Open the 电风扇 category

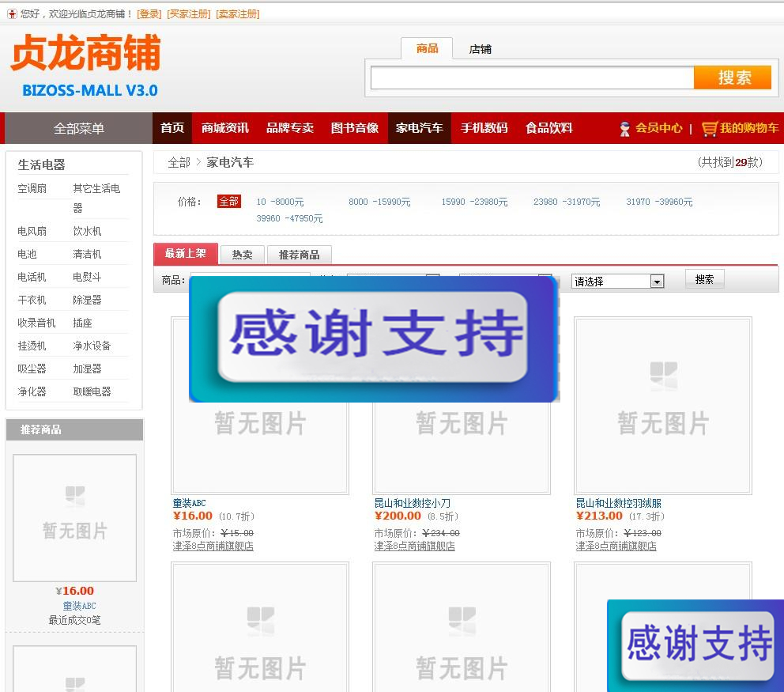(x=32, y=231)
